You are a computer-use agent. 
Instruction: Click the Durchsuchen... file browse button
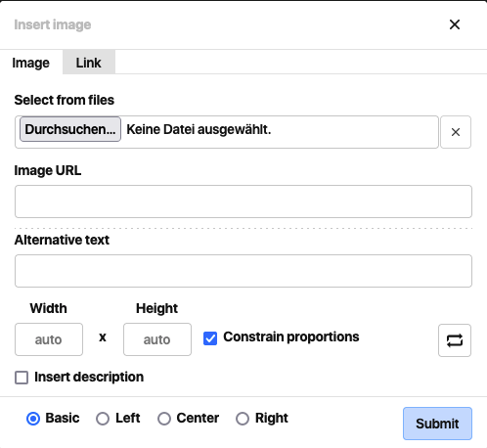70,129
